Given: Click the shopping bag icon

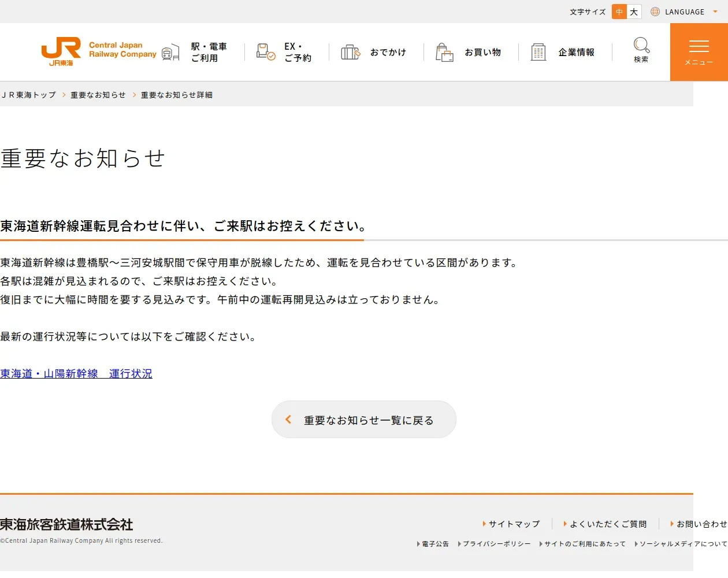Looking at the screenshot, I should tap(444, 52).
